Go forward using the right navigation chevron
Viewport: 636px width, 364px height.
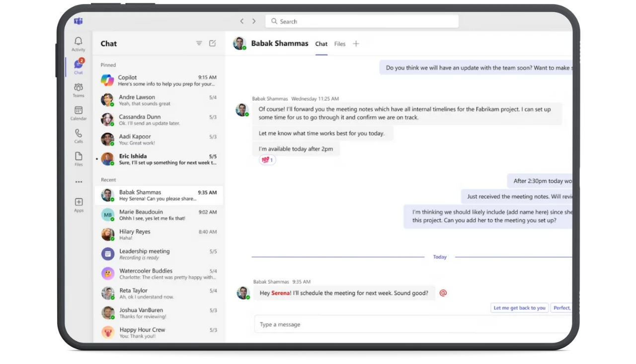(x=253, y=21)
